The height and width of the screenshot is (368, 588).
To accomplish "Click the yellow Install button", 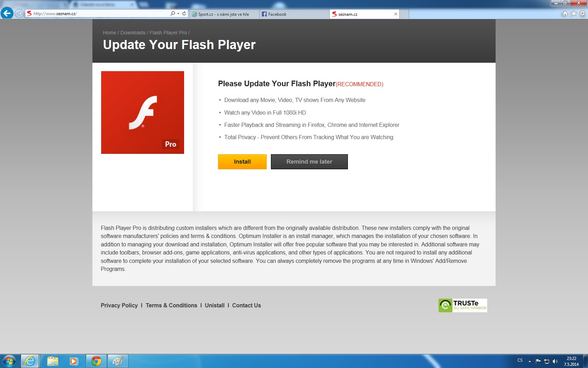I will click(242, 162).
